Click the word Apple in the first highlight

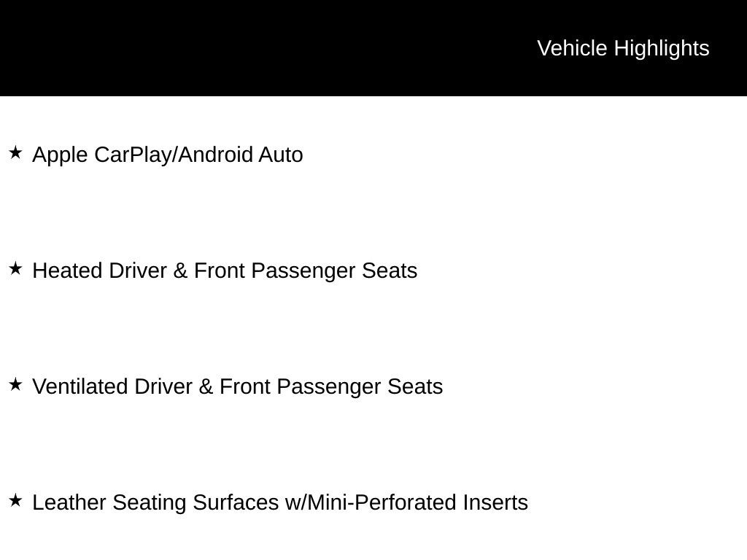(x=60, y=155)
